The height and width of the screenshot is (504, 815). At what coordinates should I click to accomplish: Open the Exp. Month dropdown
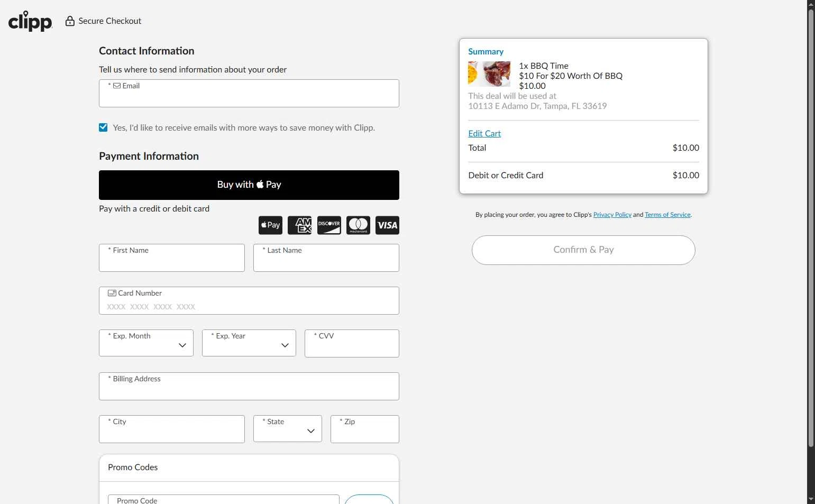146,343
